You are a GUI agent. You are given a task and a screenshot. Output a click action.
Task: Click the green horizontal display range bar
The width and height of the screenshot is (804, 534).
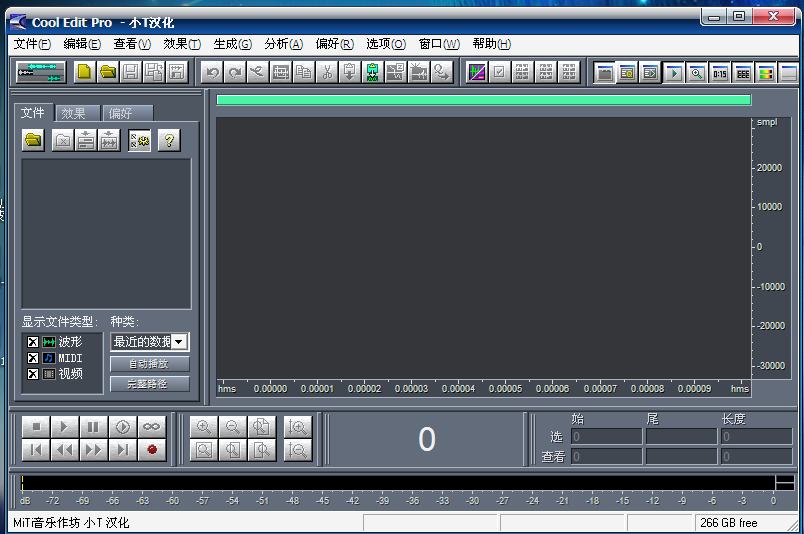[x=484, y=100]
